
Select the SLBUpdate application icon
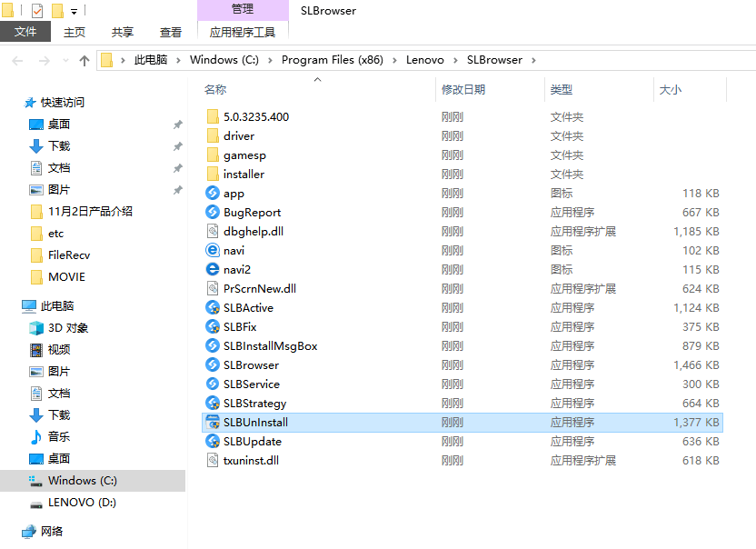[212, 441]
